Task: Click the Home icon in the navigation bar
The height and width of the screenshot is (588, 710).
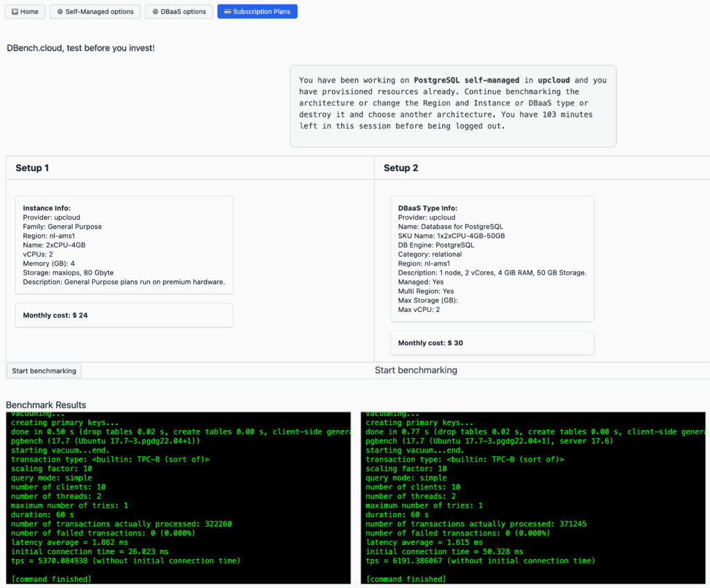Action: click(x=14, y=12)
